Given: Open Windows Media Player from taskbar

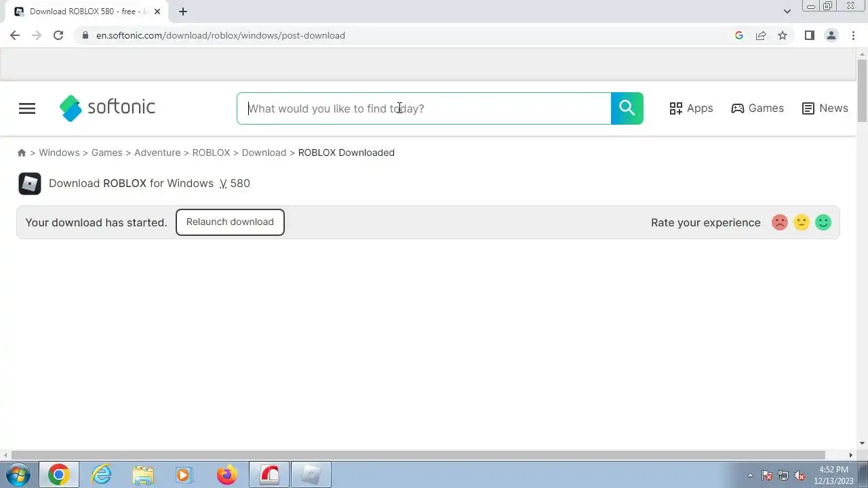Looking at the screenshot, I should [x=184, y=475].
